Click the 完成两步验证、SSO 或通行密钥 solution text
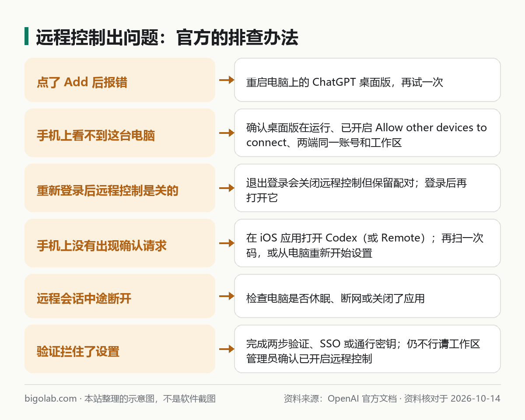 pos(363,351)
